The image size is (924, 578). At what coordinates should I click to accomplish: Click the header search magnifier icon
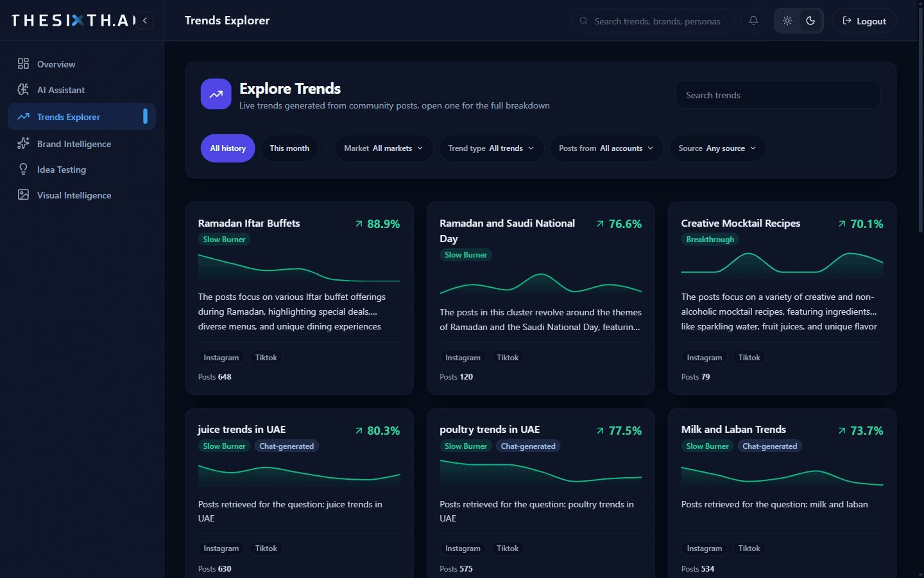[583, 21]
